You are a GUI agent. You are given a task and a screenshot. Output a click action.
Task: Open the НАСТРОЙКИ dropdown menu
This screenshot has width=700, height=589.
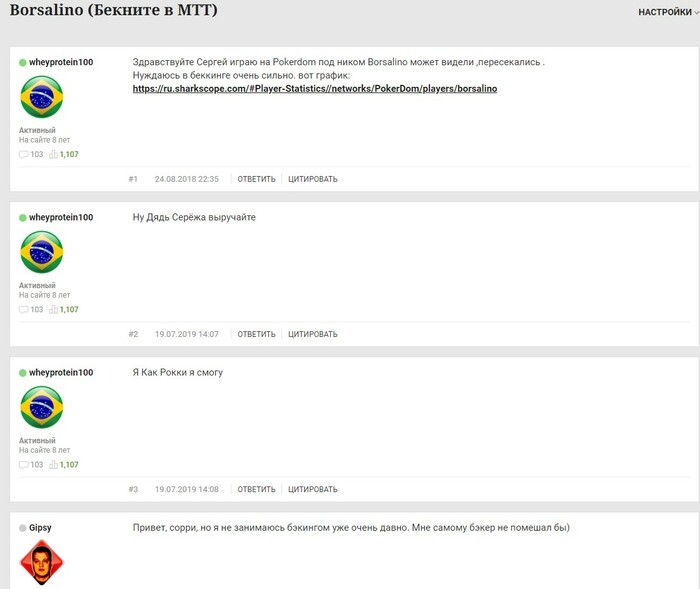pyautogui.click(x=668, y=12)
